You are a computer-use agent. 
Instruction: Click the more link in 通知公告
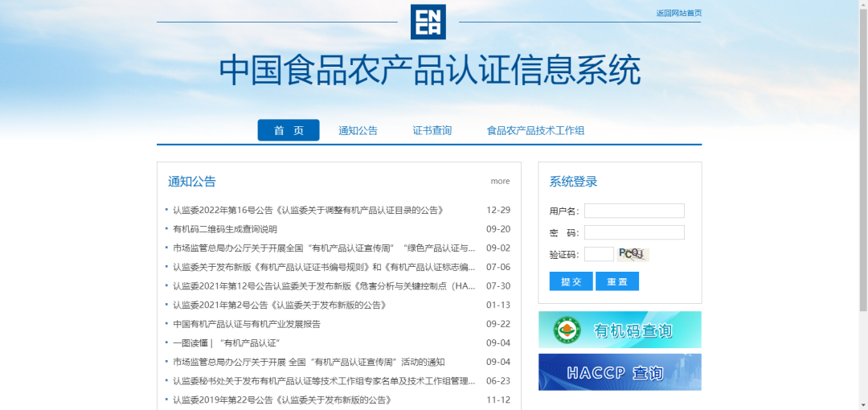tap(500, 181)
